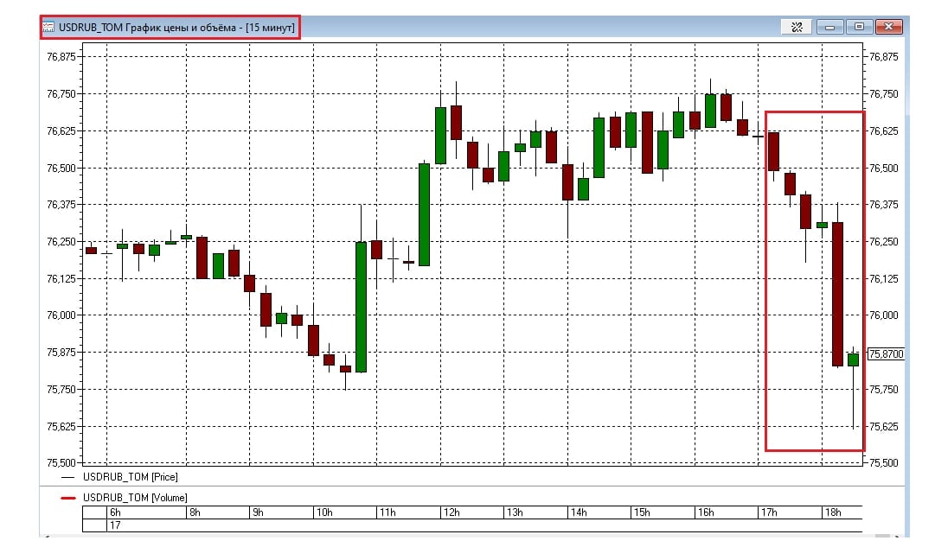Click the 13h time axis label
935x560 pixels.
pos(515,512)
